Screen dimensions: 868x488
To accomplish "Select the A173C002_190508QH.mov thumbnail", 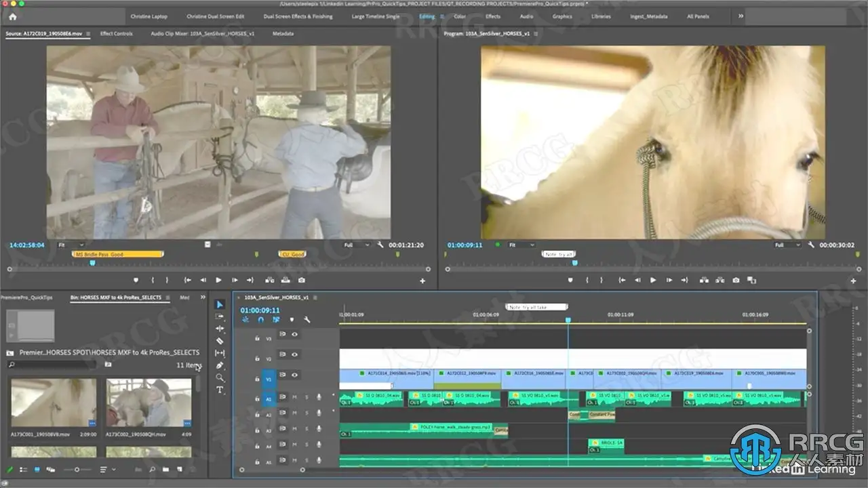I will (148, 403).
